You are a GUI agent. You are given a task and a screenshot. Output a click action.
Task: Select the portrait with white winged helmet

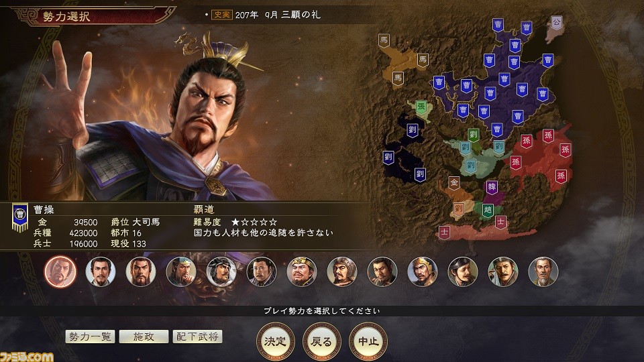click(x=221, y=271)
